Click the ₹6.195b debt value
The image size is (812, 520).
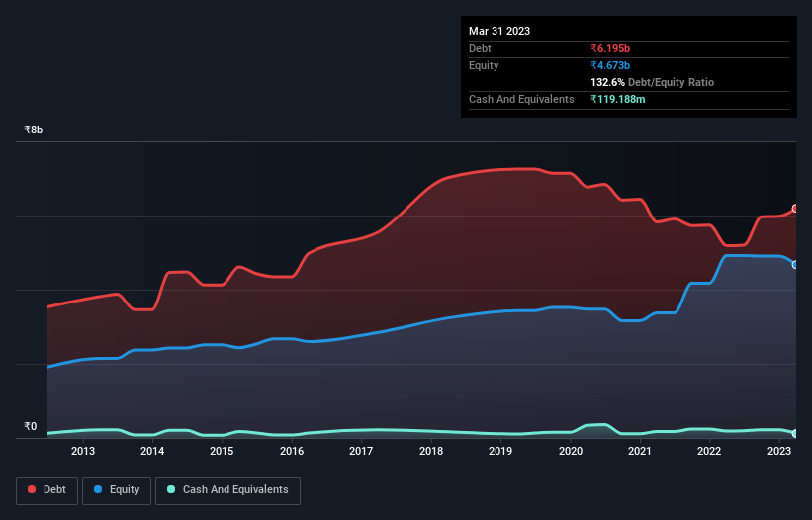pyautogui.click(x=610, y=48)
